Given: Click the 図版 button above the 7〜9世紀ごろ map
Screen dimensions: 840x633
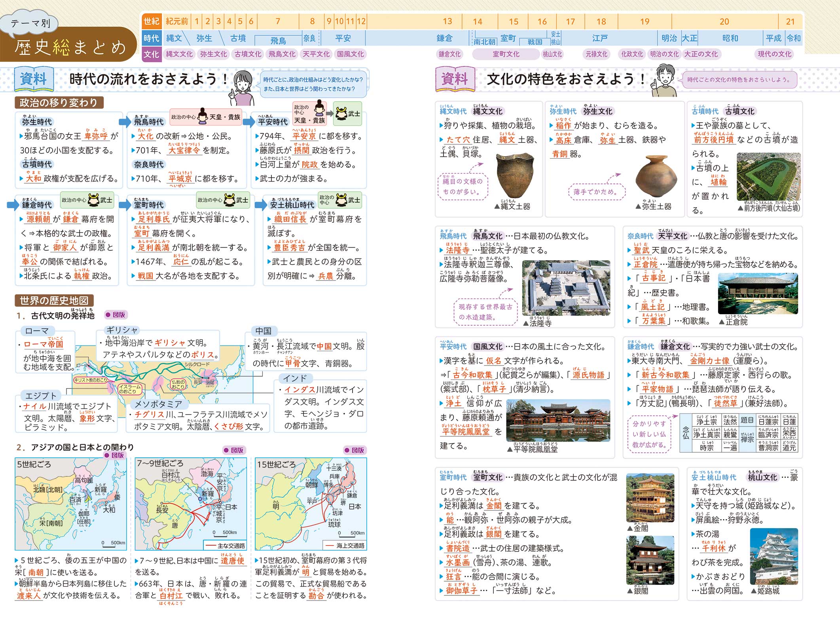Looking at the screenshot, I should point(233,450).
